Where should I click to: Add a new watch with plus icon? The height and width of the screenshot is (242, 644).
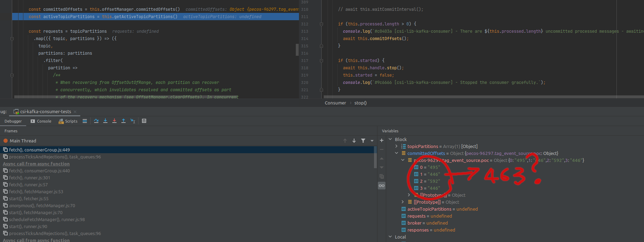382,140
